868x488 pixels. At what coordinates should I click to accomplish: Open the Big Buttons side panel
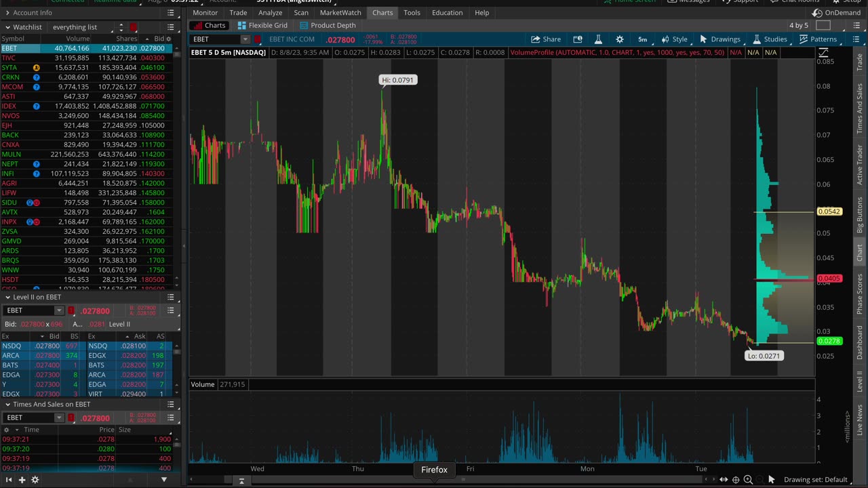pos(860,214)
